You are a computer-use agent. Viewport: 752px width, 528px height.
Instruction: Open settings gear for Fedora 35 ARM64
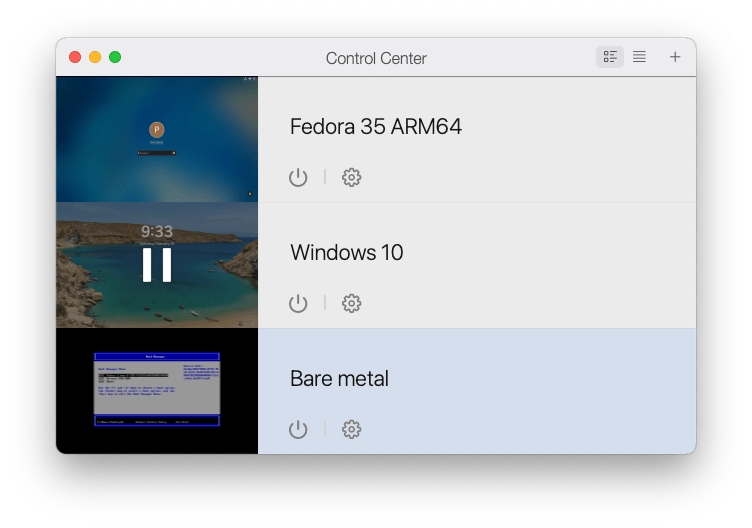tap(351, 177)
